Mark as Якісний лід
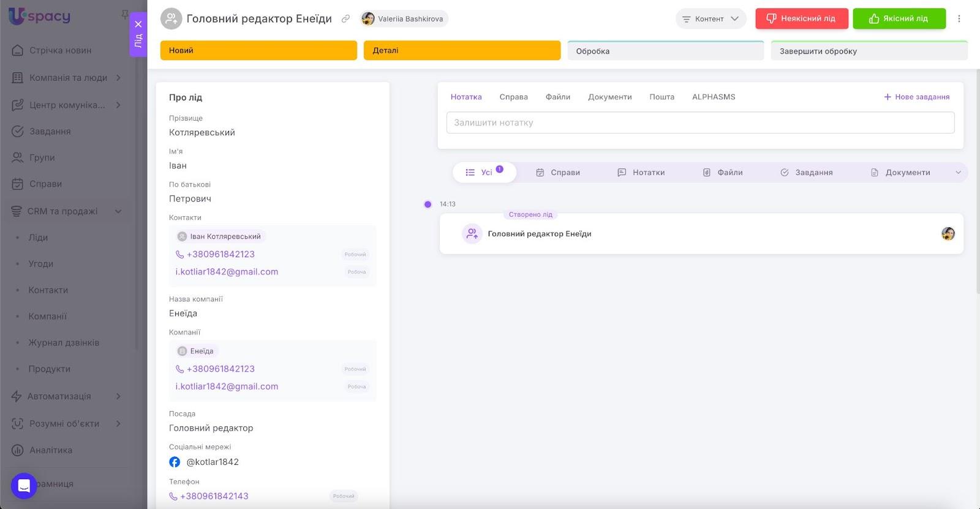This screenshot has width=980, height=509. (x=899, y=19)
